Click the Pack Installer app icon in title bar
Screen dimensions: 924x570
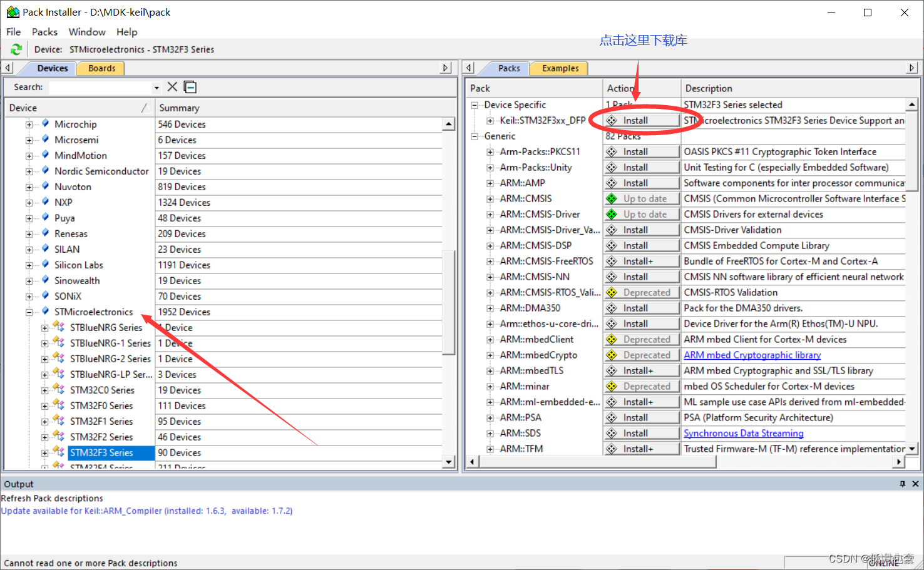(x=13, y=12)
